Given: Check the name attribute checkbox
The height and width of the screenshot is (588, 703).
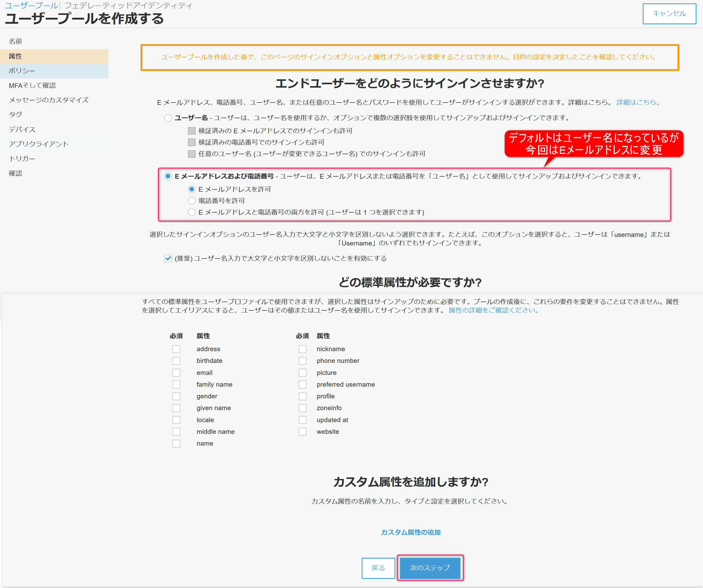Looking at the screenshot, I should click(177, 443).
